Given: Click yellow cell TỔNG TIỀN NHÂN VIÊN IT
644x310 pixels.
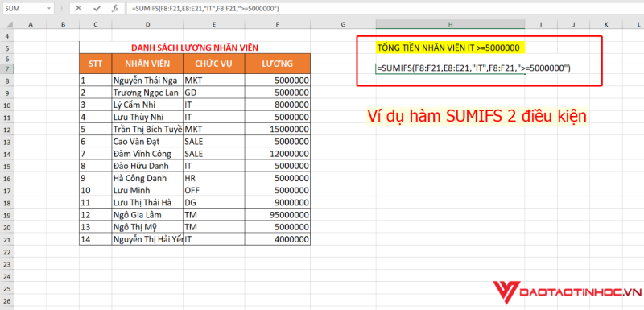Looking at the screenshot, I should coord(450,48).
